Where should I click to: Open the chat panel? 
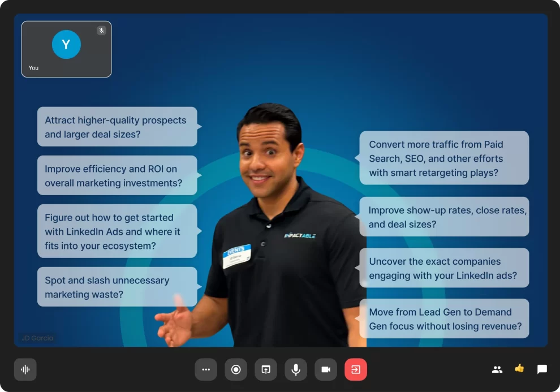click(x=542, y=369)
